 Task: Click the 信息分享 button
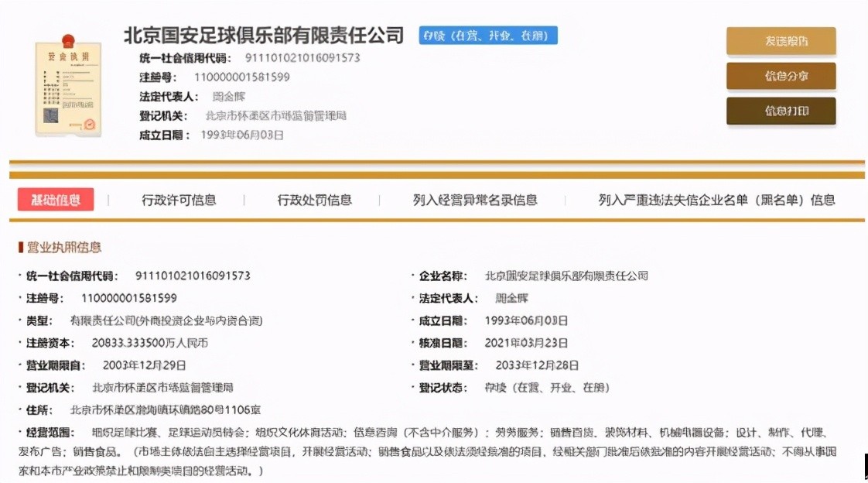click(x=781, y=76)
